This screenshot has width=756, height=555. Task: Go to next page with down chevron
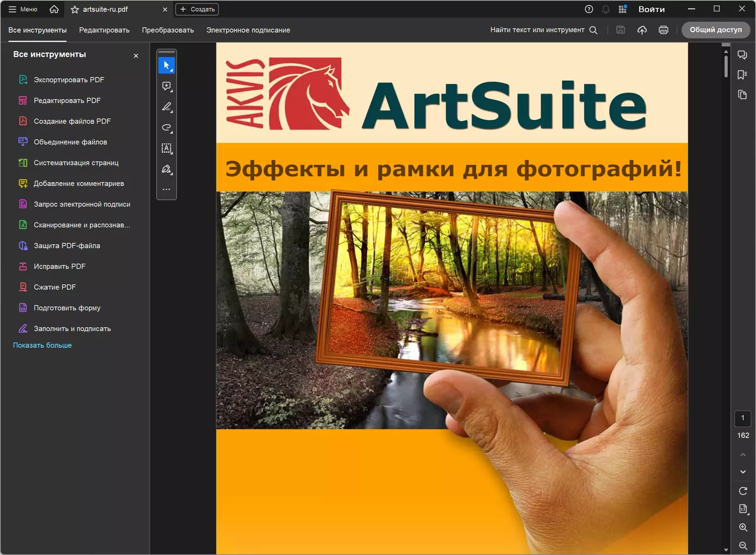(742, 472)
